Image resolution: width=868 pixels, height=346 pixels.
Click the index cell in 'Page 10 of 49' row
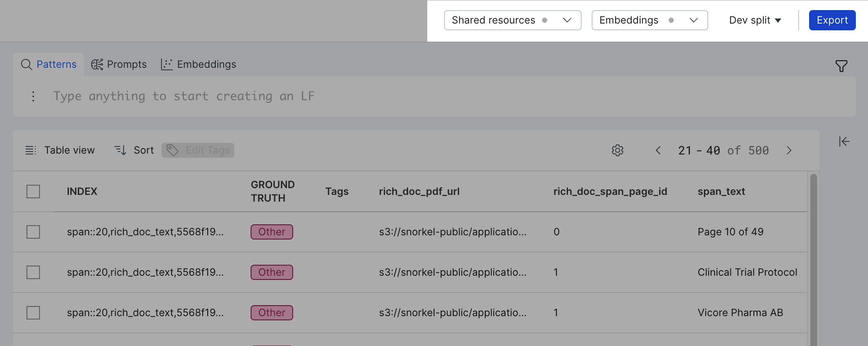145,232
